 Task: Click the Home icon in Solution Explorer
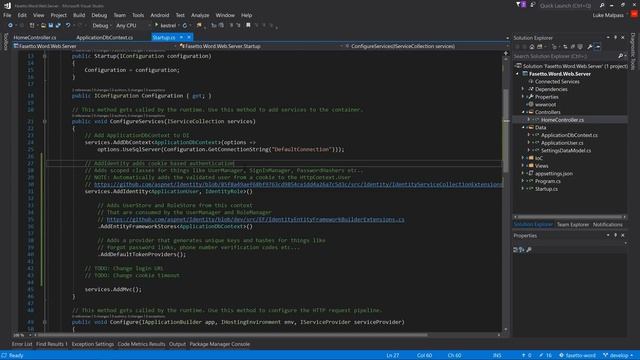coord(532,47)
